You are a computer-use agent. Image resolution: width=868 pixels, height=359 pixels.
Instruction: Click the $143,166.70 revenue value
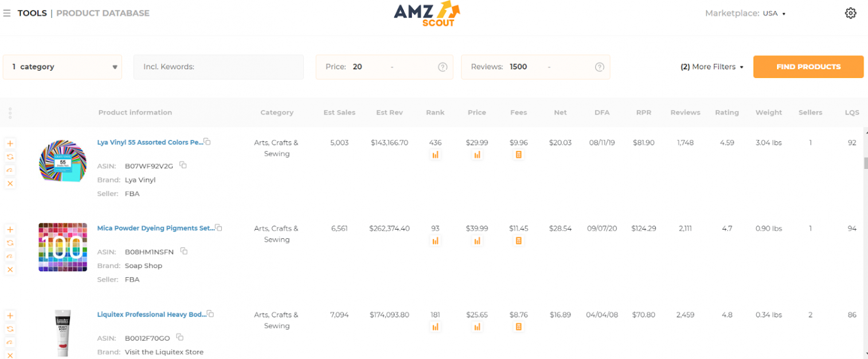(x=389, y=143)
